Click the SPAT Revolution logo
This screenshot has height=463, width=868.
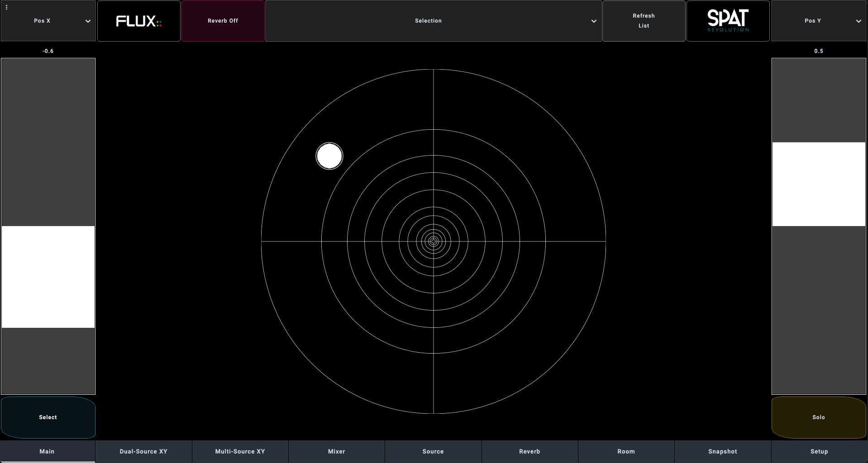[728, 21]
